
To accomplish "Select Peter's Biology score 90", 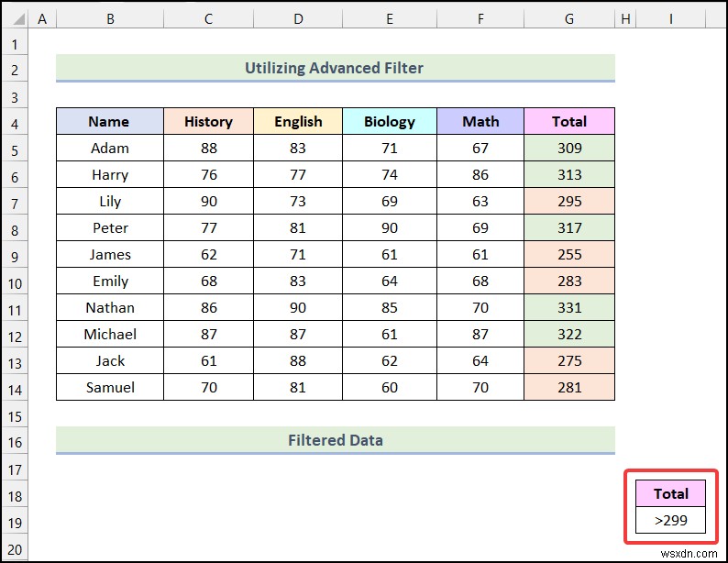I will tap(390, 228).
